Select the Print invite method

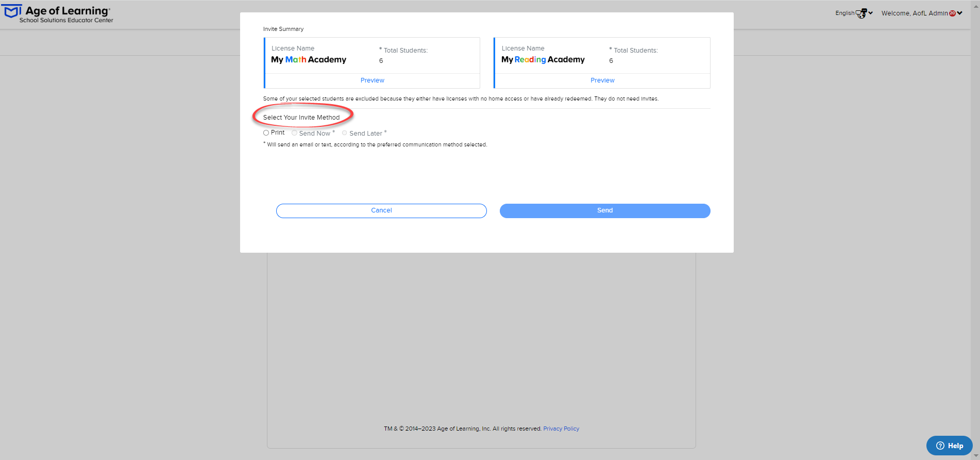tap(266, 133)
